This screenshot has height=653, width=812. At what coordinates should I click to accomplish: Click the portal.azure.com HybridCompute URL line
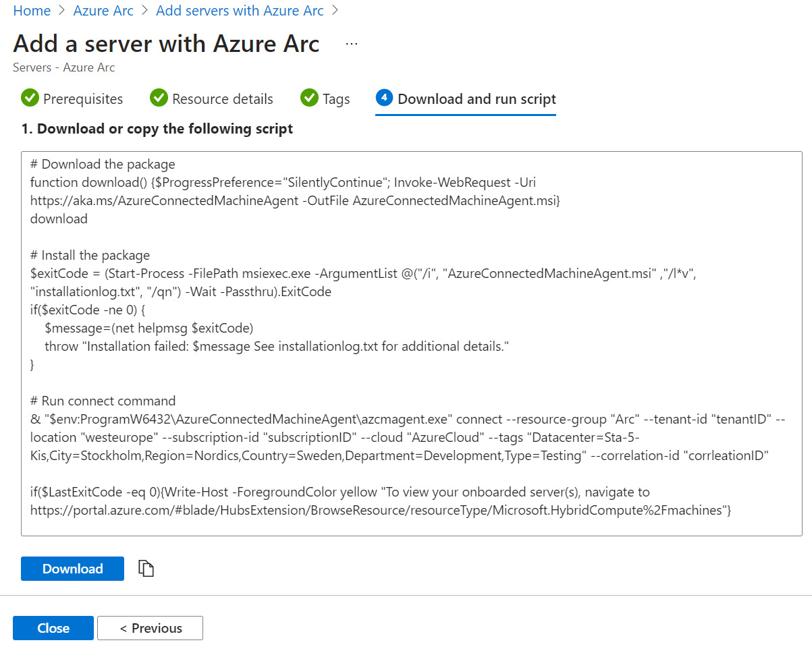coord(381,510)
